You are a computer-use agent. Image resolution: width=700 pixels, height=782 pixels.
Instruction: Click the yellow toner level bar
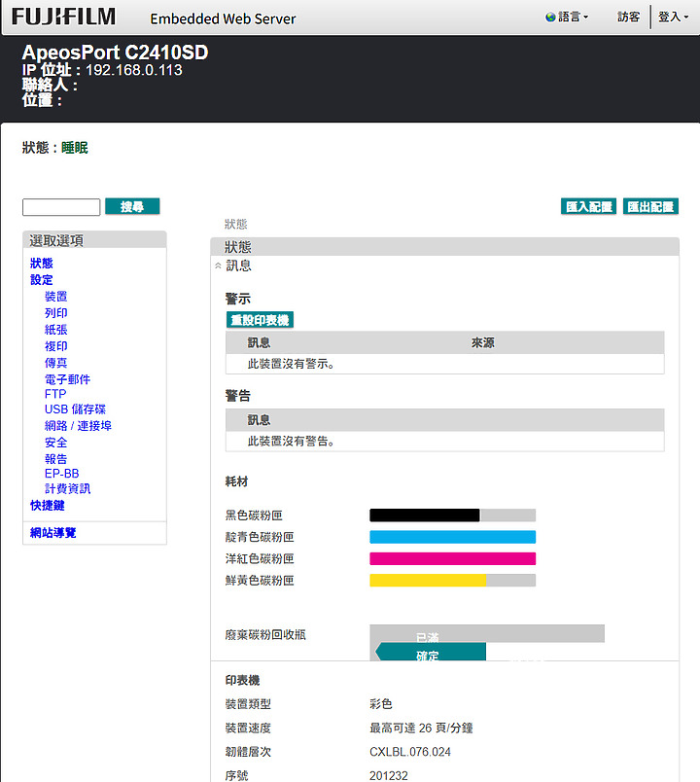(453, 580)
